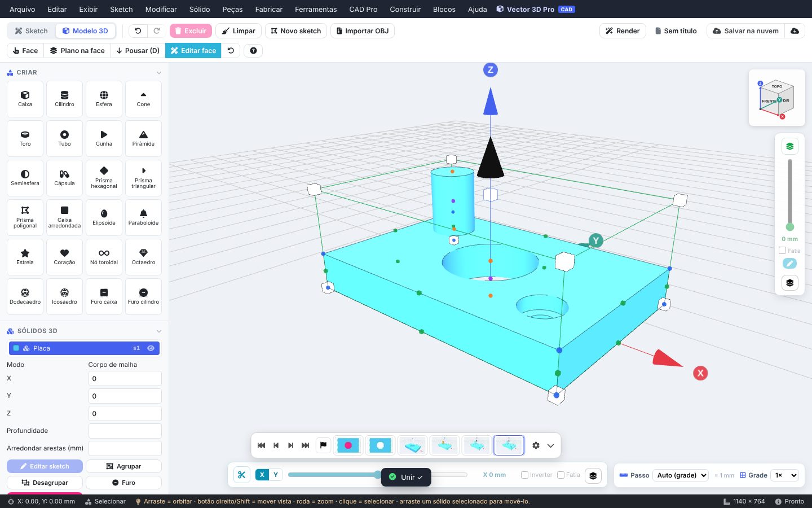The height and width of the screenshot is (508, 812).
Task: Expand the timeline chevron arrow
Action: point(551,445)
